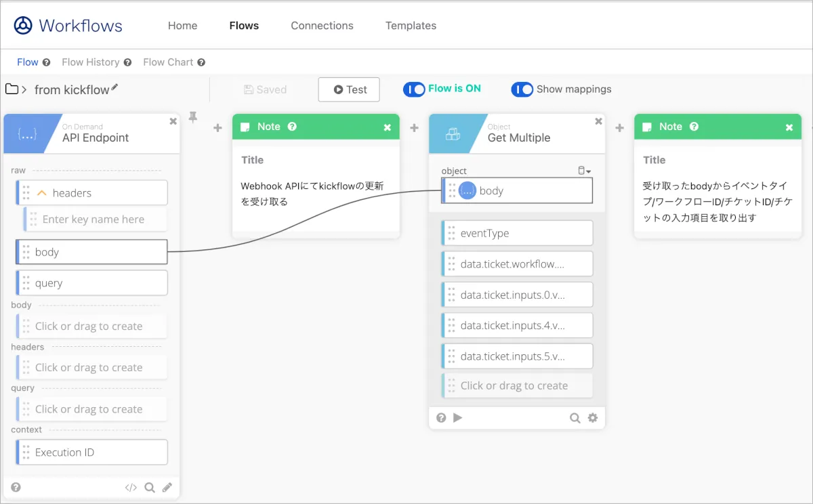Open the Flow Chart tab
Viewport: 813px width, 504px height.
tap(168, 62)
